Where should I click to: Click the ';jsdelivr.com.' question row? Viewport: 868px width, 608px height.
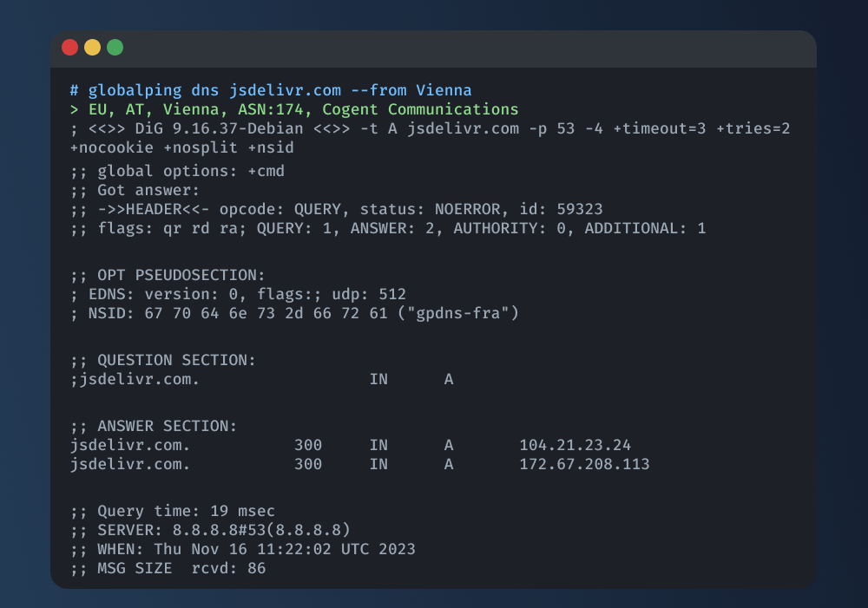[262, 380]
